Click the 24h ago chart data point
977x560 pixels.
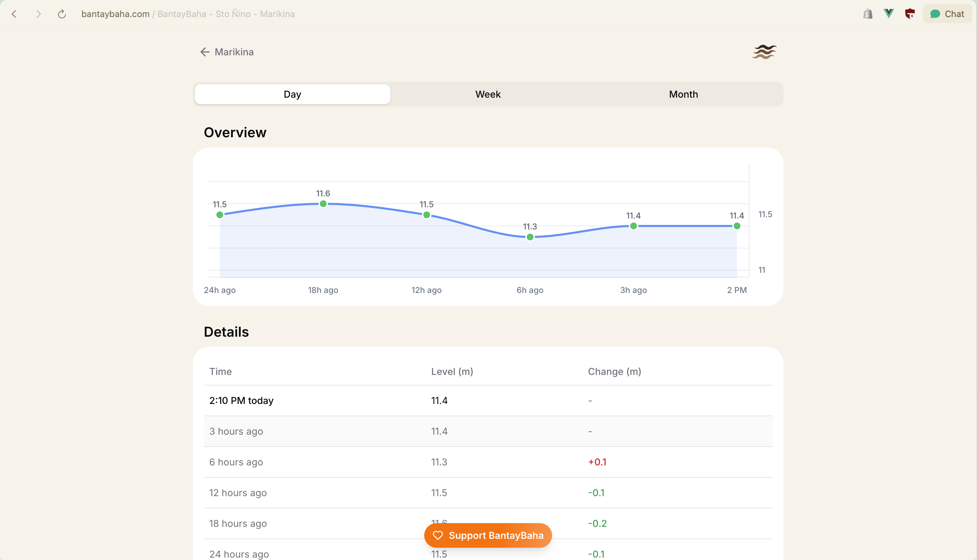[x=220, y=215]
